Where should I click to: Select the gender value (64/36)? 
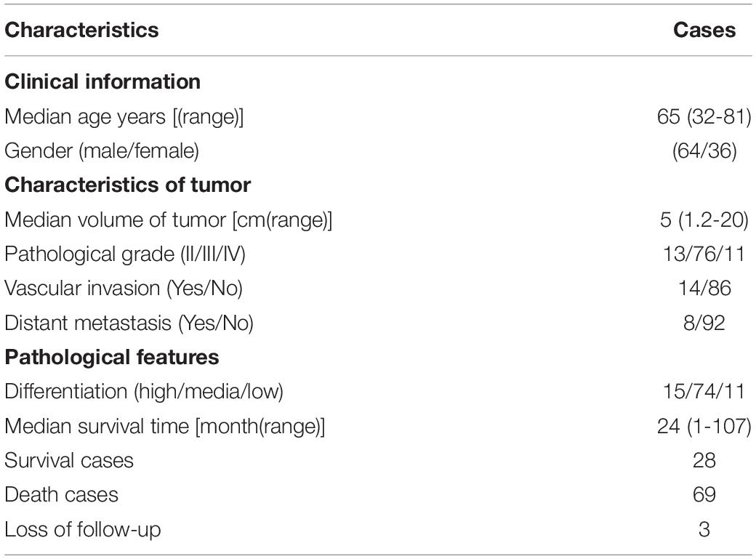click(704, 151)
